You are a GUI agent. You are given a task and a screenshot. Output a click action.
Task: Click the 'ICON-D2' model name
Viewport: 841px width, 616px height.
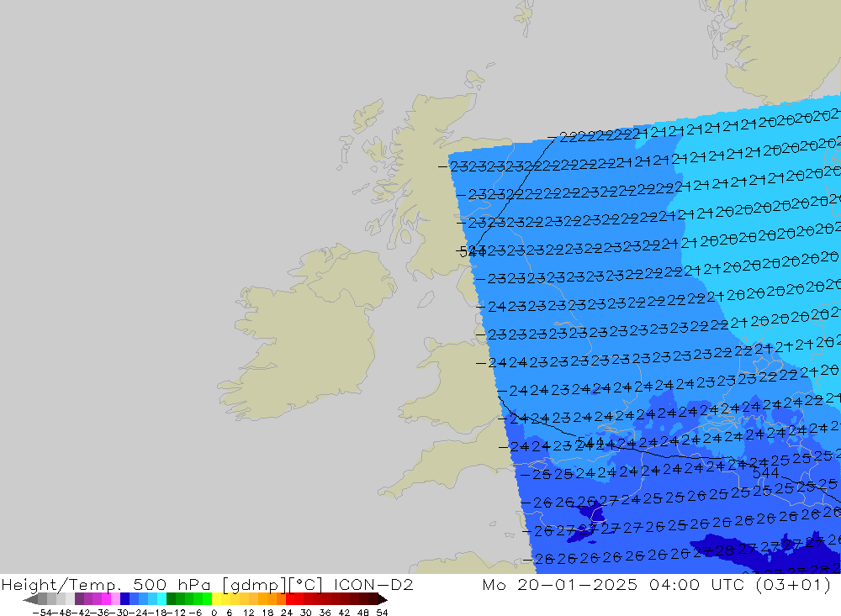(x=373, y=584)
